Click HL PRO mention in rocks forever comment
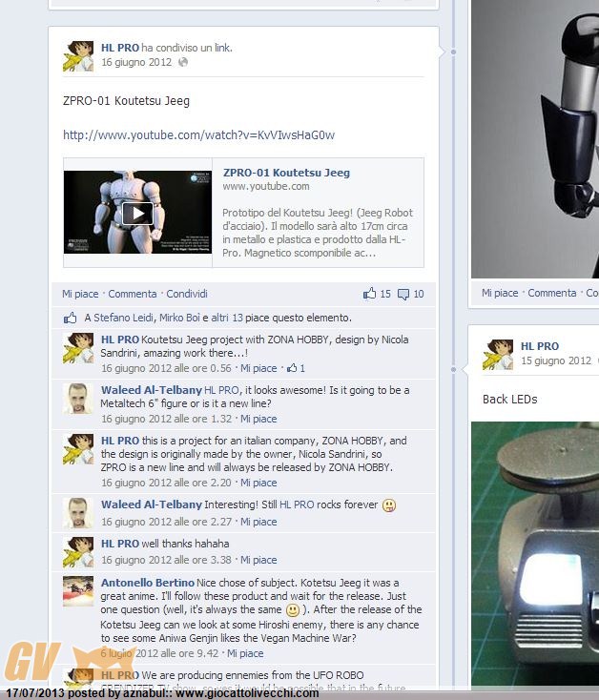 pos(297,504)
